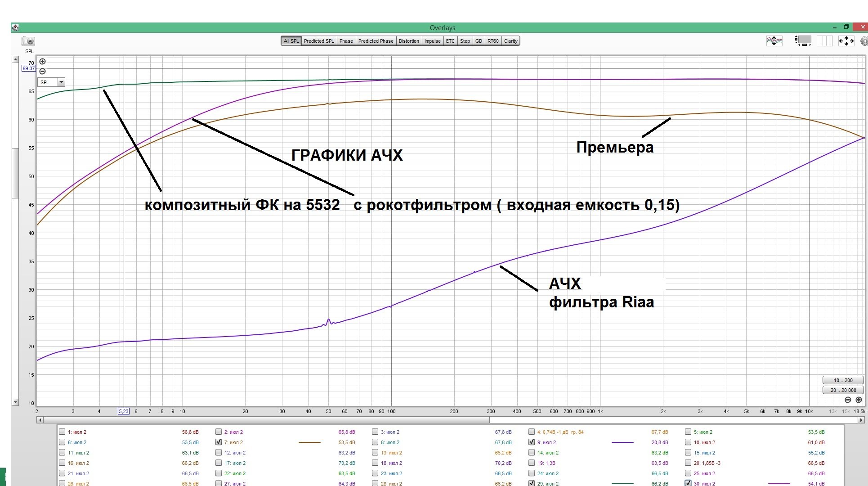Enable trace 5: июл 2 checkbox
868x486 pixels.
tap(688, 432)
